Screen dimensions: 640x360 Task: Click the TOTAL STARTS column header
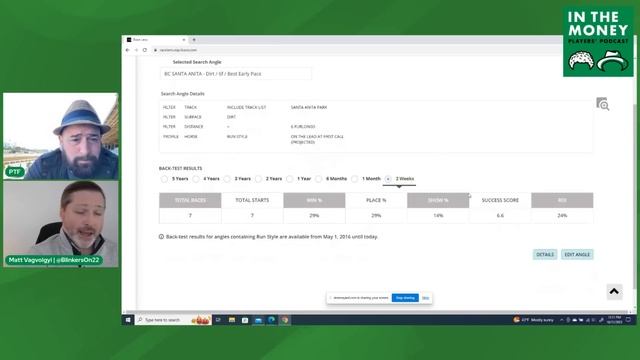pyautogui.click(x=252, y=200)
